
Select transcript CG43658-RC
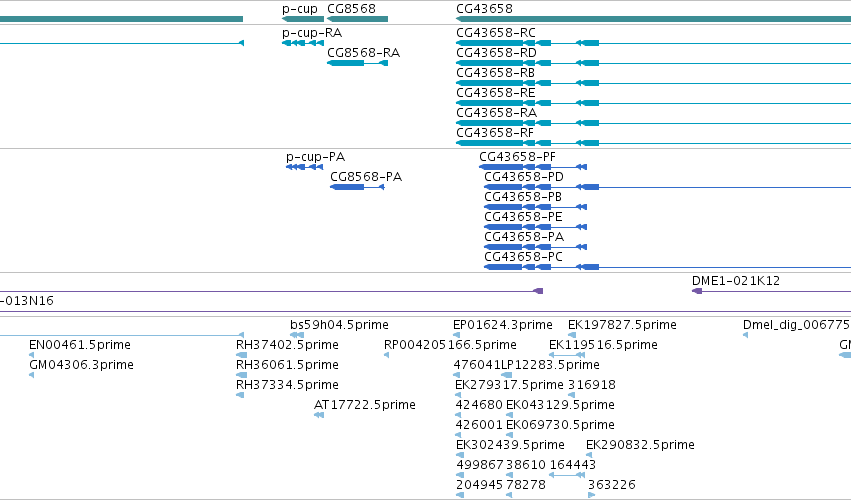496,33
